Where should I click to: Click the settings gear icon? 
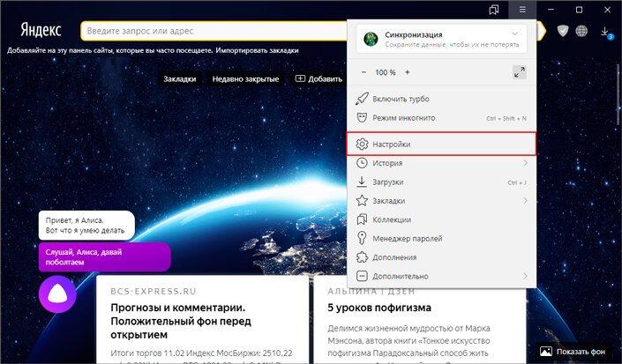(362, 145)
